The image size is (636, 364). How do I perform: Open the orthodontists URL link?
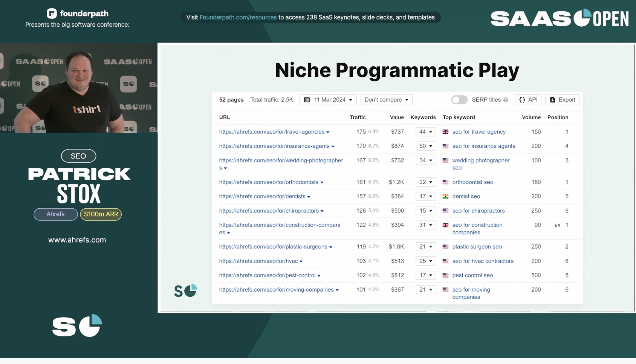269,182
